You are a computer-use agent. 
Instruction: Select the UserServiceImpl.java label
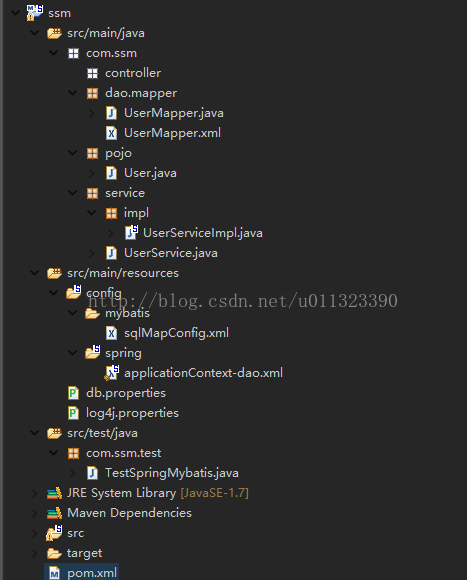coord(203,233)
